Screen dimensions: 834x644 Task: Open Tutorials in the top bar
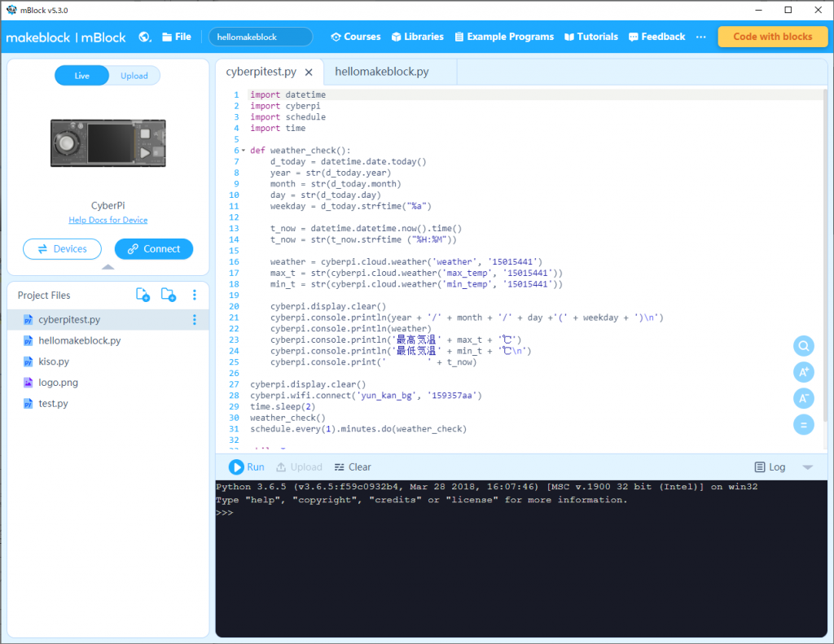pos(591,37)
